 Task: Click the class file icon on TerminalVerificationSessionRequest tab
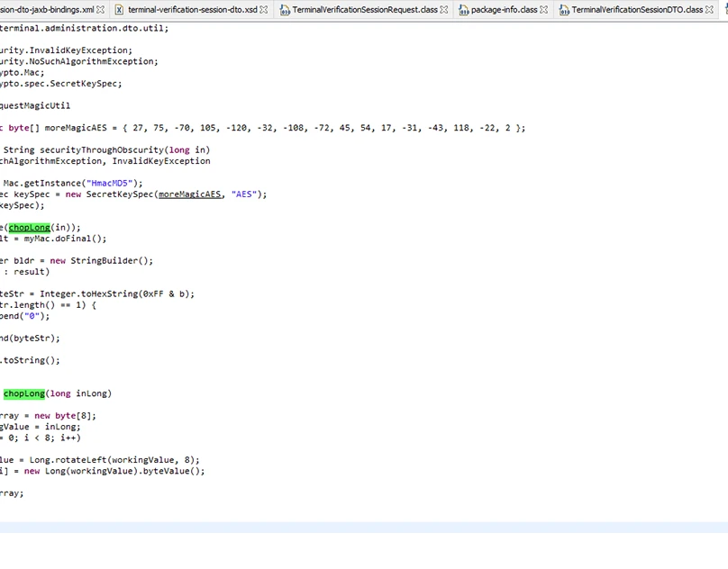pos(285,10)
